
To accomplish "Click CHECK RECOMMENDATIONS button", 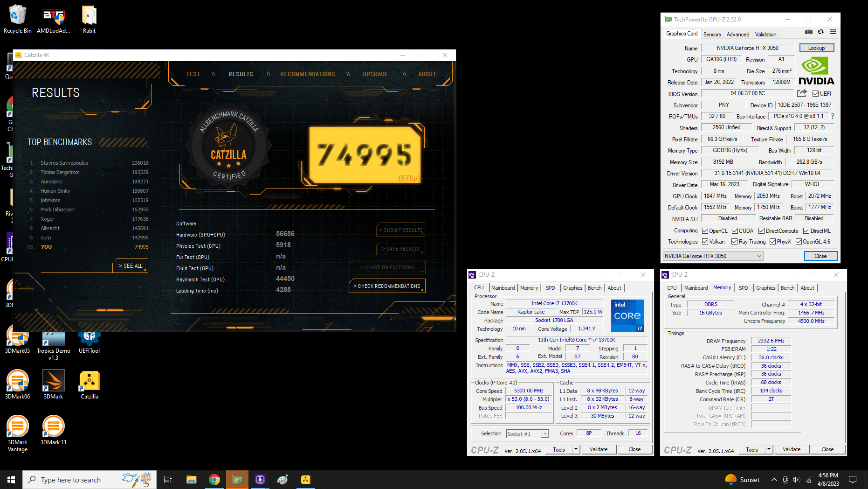I will (x=386, y=286).
